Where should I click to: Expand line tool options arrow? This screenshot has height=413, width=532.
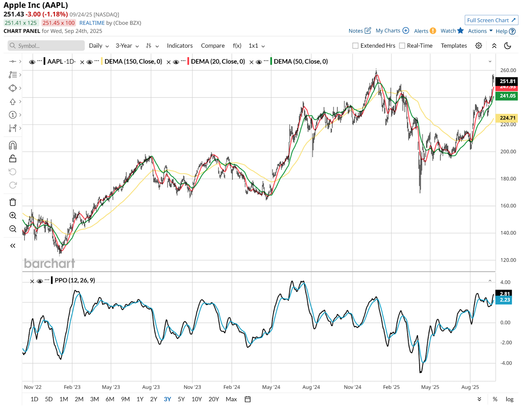20,61
